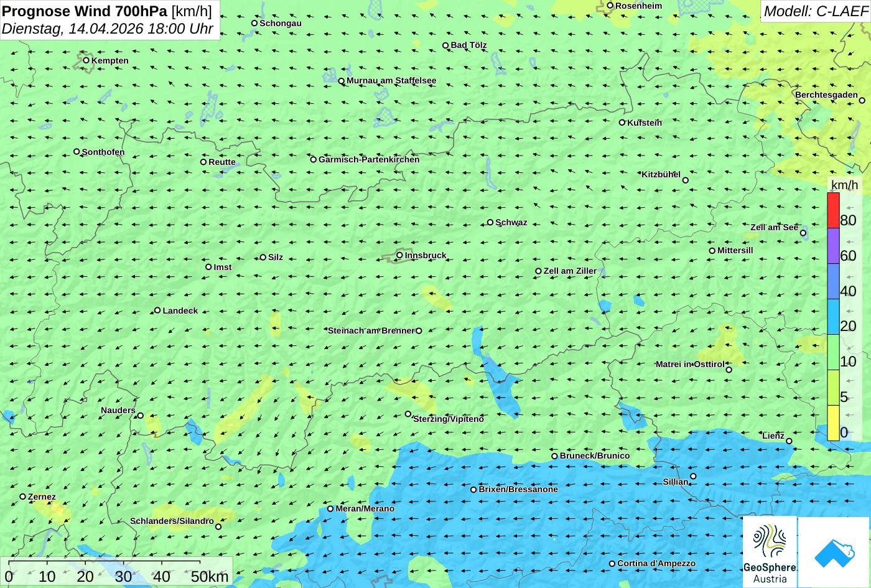Click the Mittersill location marker
Viewport: 871px width, 588px height.
pos(712,251)
